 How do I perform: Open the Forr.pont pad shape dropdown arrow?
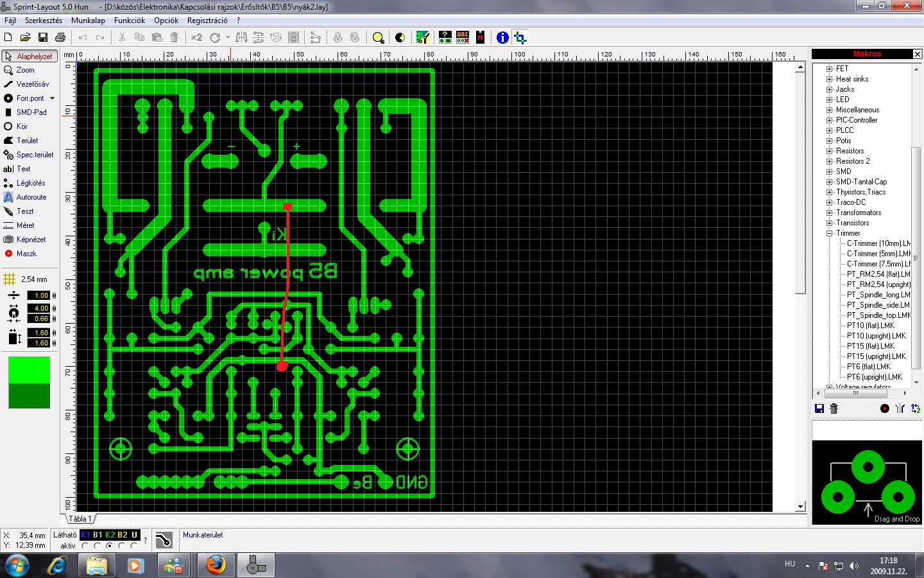52,98
